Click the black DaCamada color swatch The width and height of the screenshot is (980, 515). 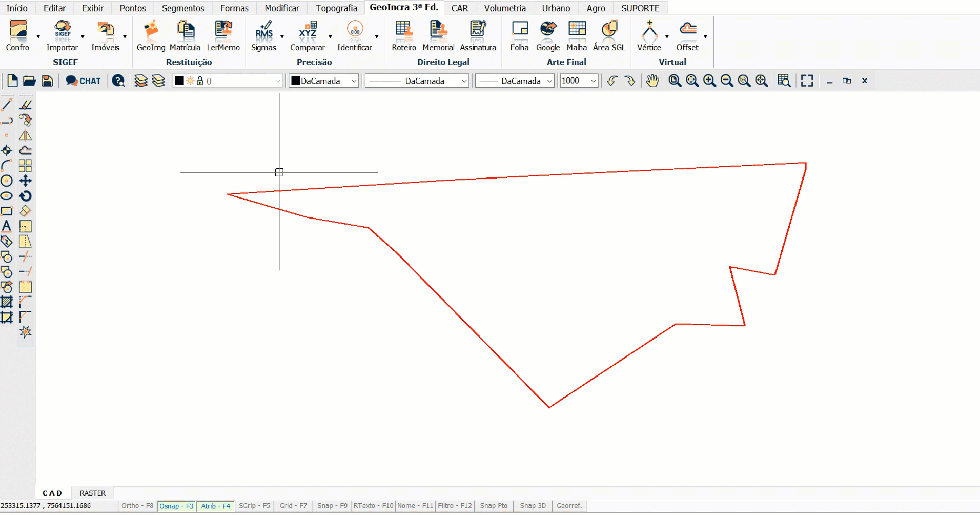click(x=296, y=81)
